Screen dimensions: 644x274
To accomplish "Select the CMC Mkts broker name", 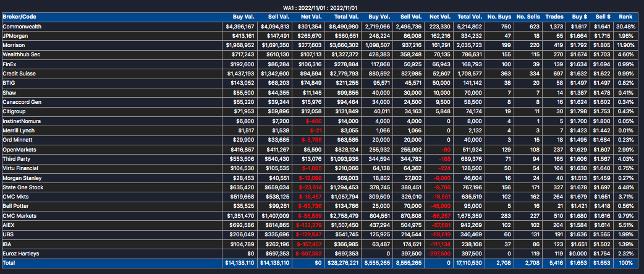I will click(x=15, y=197).
